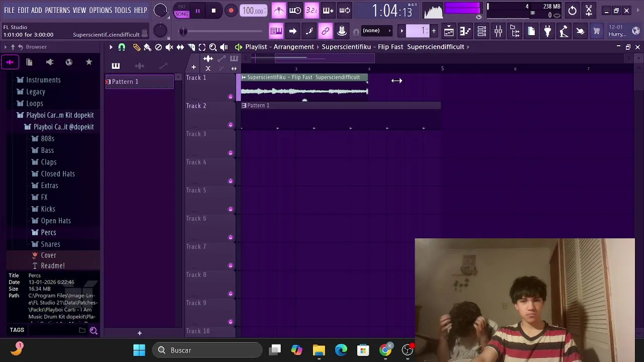Image resolution: width=644 pixels, height=362 pixels.
Task: Select the Slice tool in Playlist
Action: 191,47
